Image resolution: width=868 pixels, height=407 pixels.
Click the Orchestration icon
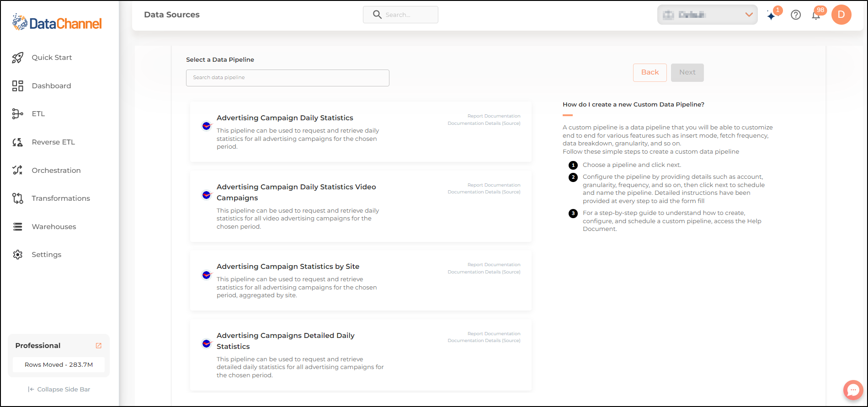coord(17,170)
